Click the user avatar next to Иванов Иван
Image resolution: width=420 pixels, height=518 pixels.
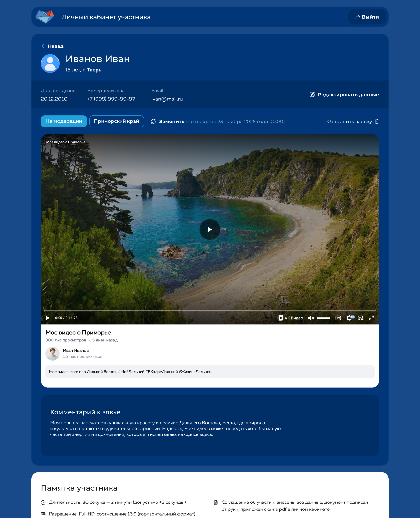click(50, 63)
